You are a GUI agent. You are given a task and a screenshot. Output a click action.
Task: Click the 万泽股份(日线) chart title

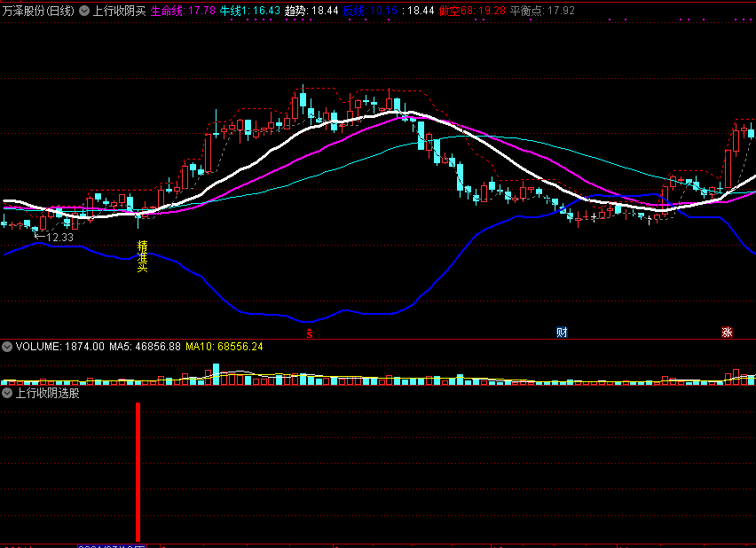coord(38,11)
